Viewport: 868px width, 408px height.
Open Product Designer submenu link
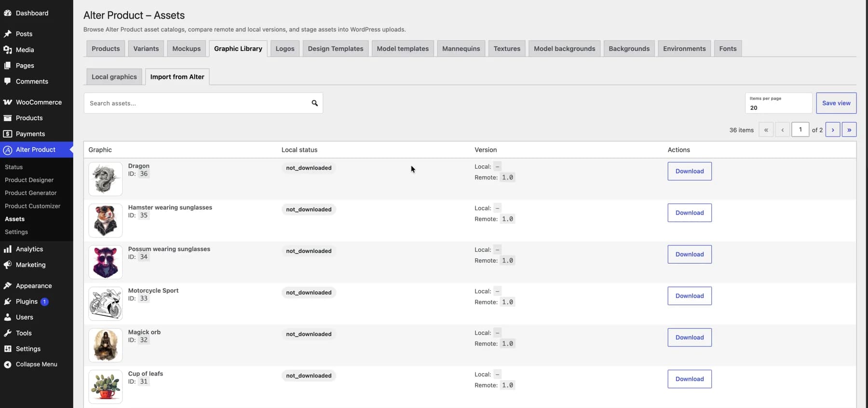click(x=29, y=180)
